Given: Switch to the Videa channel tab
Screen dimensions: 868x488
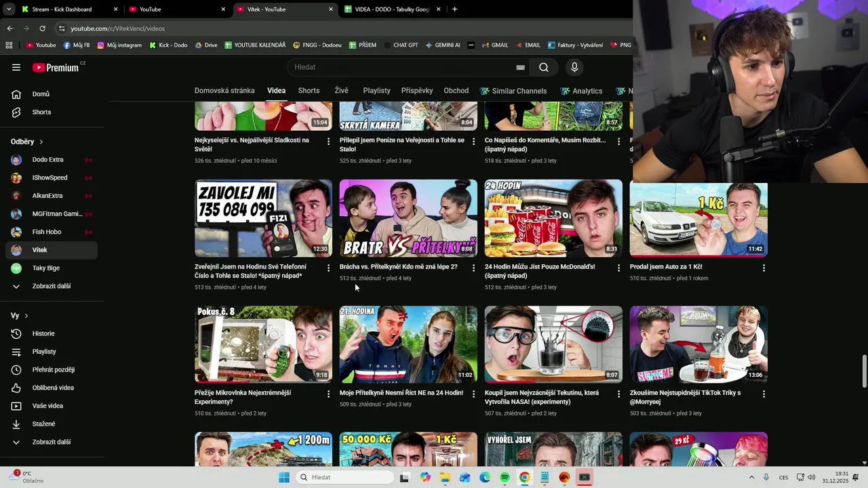Looking at the screenshot, I should pyautogui.click(x=276, y=91).
